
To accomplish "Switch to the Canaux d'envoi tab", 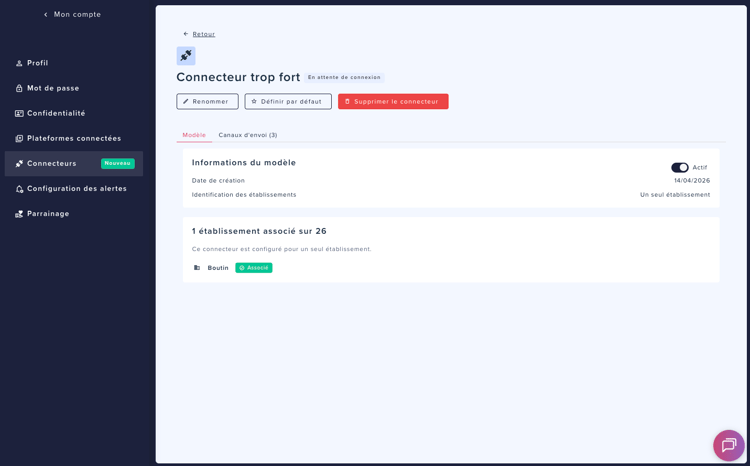I will (x=247, y=135).
